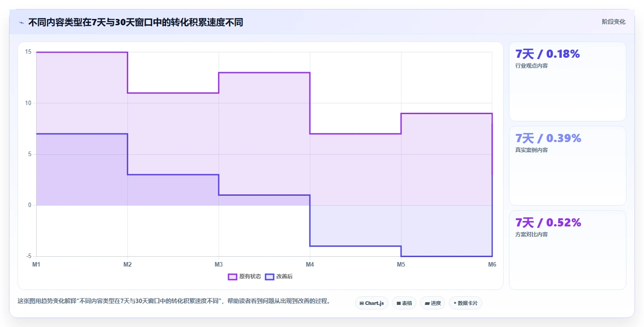The image size is (644, 327).
Task: Click the M6 axis label
Action: 492,265
